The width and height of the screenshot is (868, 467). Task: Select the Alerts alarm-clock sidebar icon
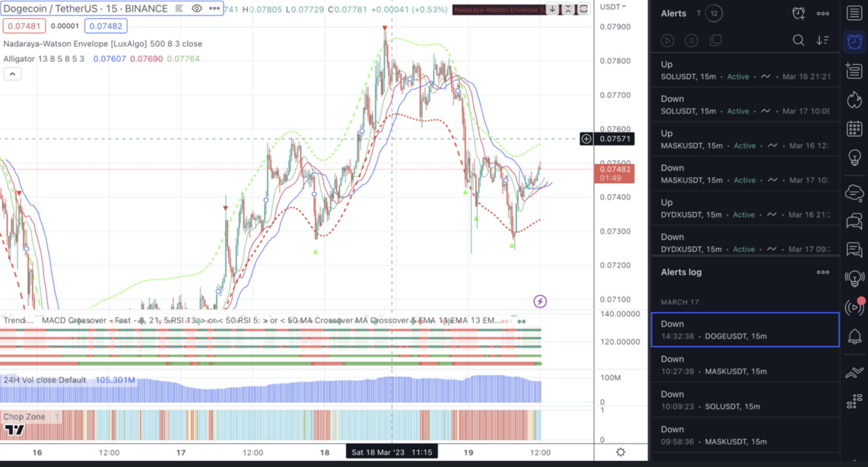(854, 41)
